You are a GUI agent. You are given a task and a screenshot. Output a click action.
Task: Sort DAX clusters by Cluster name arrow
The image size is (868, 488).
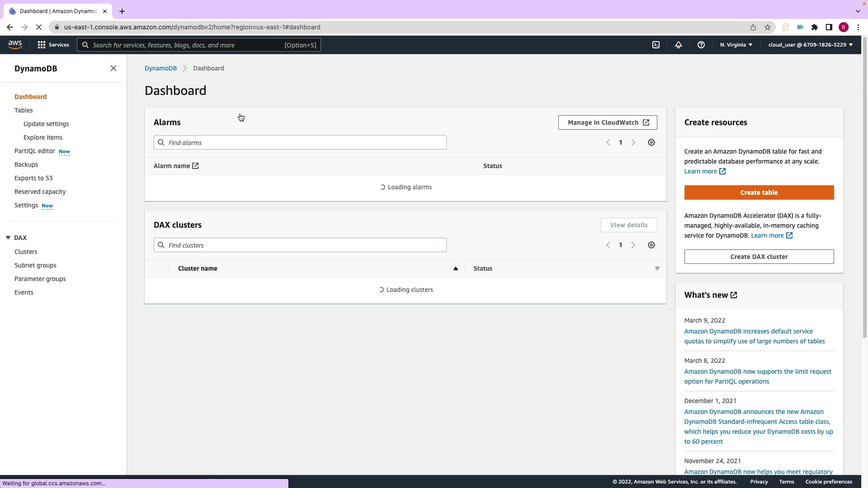[456, 268]
